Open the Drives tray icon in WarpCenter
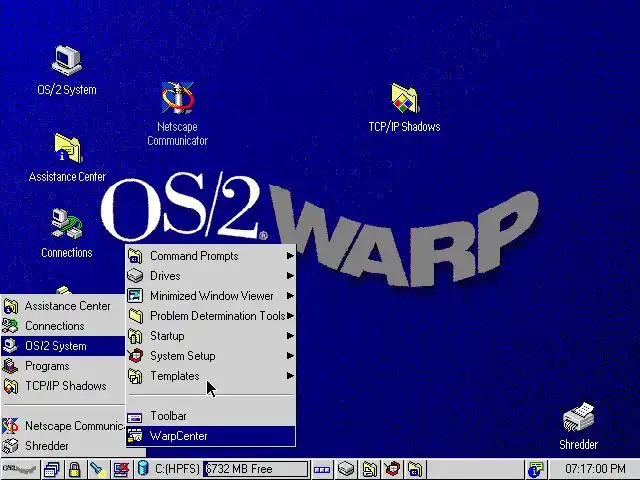Viewport: 640px width, 480px height. tap(346, 469)
